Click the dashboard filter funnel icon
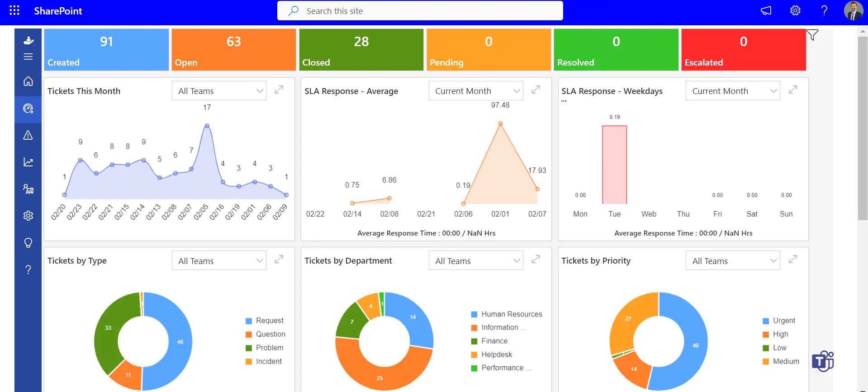This screenshot has height=392, width=868. (x=812, y=35)
